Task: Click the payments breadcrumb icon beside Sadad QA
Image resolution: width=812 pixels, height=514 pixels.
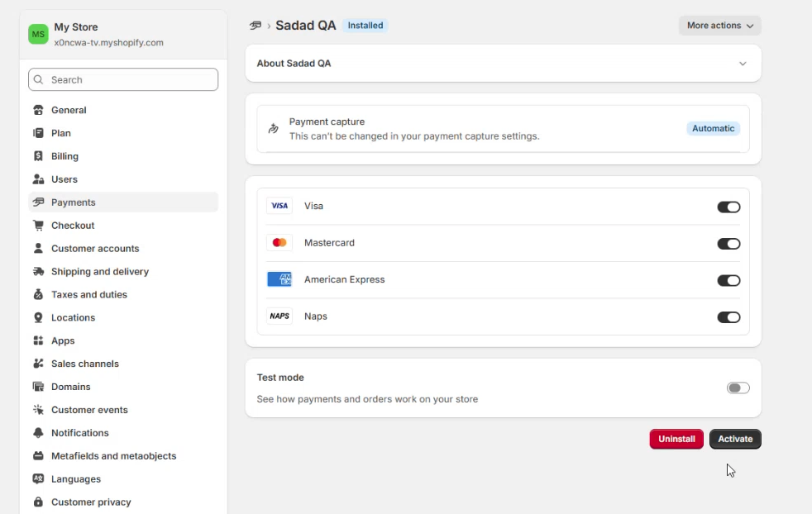Action: tap(256, 26)
